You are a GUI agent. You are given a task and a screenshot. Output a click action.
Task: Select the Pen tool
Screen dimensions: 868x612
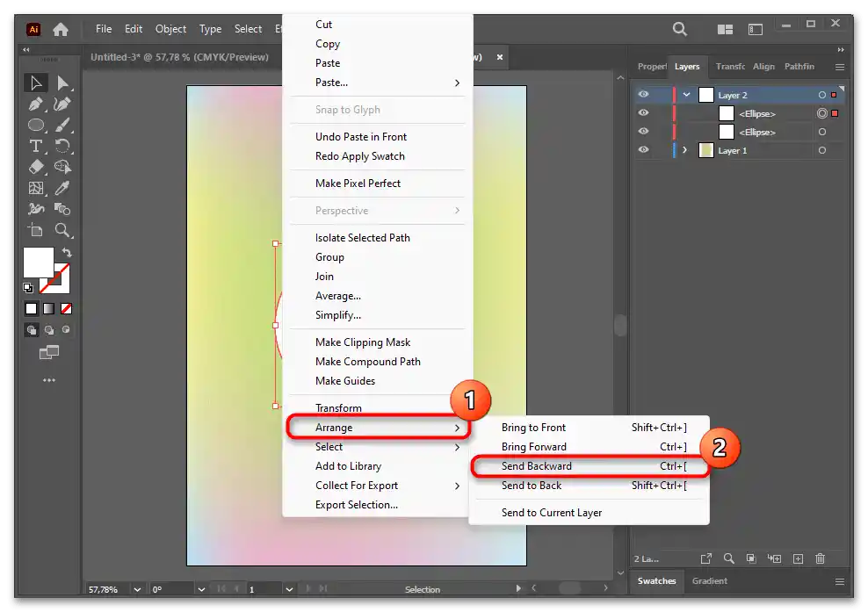point(36,104)
